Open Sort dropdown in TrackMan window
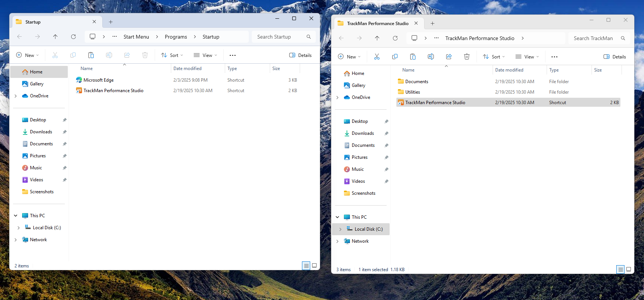The height and width of the screenshot is (300, 644). pyautogui.click(x=494, y=57)
